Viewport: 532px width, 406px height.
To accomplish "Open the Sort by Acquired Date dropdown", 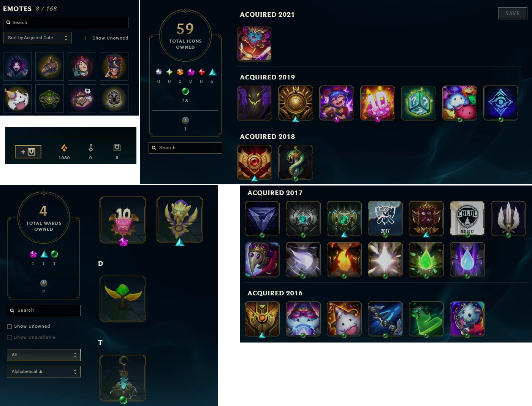I will [x=37, y=38].
